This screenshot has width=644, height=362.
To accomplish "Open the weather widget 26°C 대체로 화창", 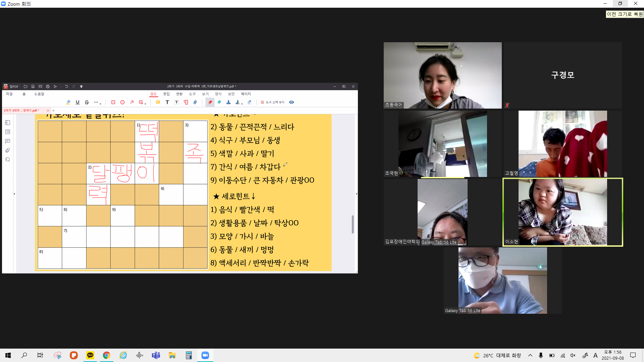I will tap(497, 355).
